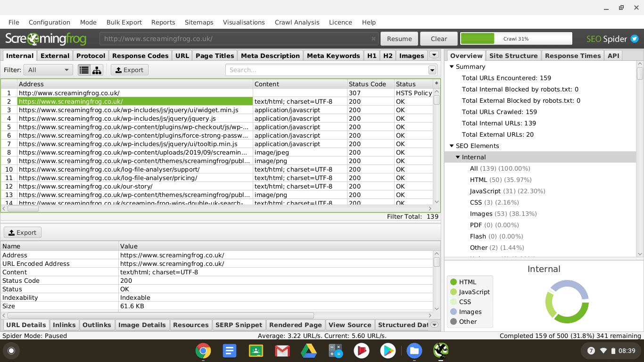Open Play Store from the shelf

[388, 351]
